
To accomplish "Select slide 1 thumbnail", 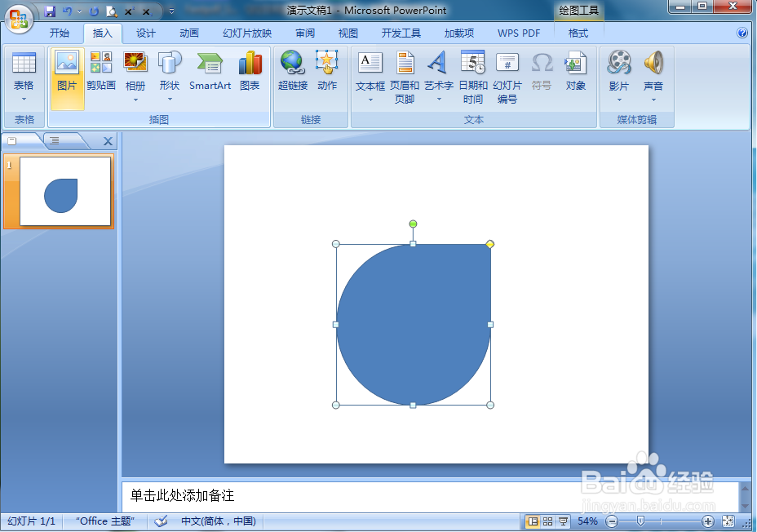I will point(65,191).
